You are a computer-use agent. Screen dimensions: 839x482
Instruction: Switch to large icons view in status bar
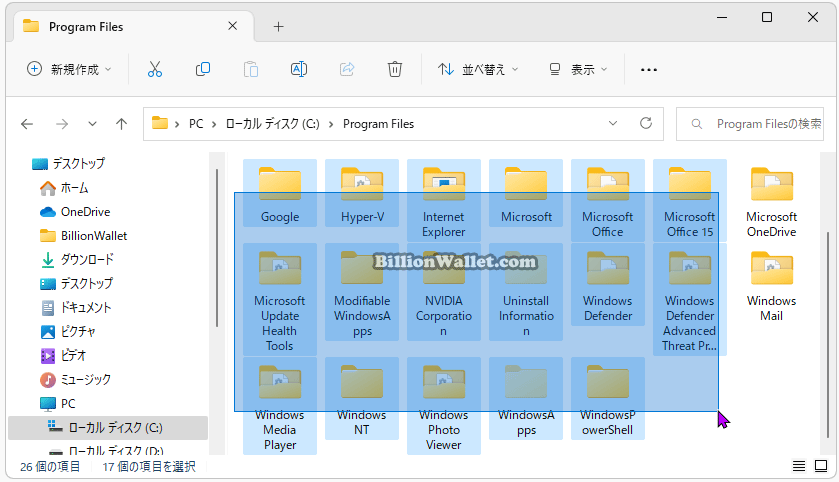coord(821,466)
